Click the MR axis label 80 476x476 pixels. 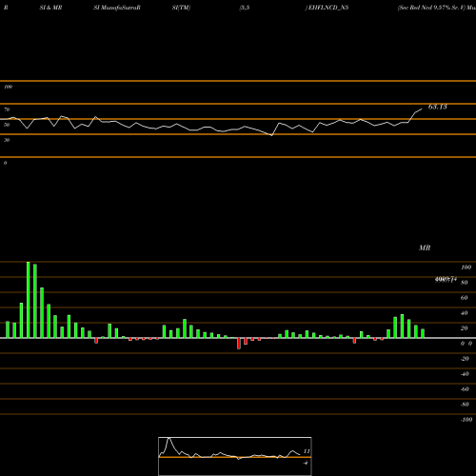pos(464,283)
